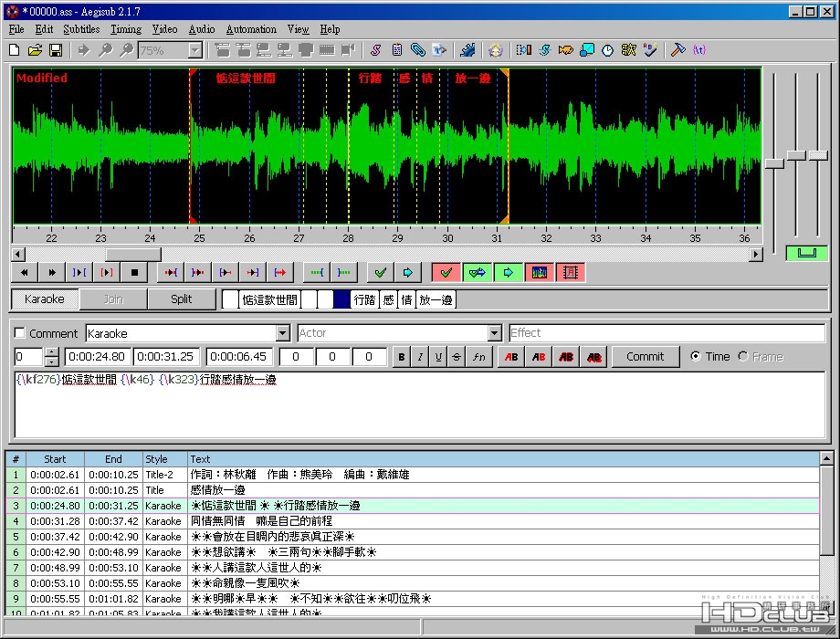The image size is (840, 639).
Task: Toggle the Comment checkbox
Action: (20, 333)
